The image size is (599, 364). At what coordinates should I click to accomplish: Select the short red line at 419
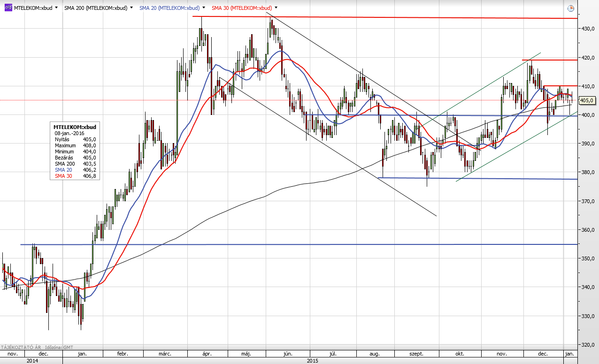[550, 60]
